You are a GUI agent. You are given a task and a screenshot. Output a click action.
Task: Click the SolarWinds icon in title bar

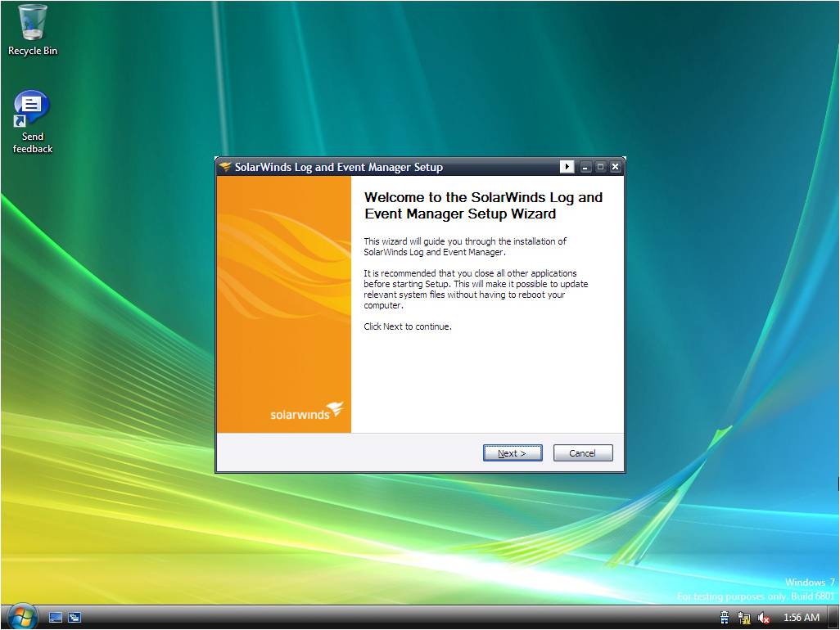coord(225,166)
